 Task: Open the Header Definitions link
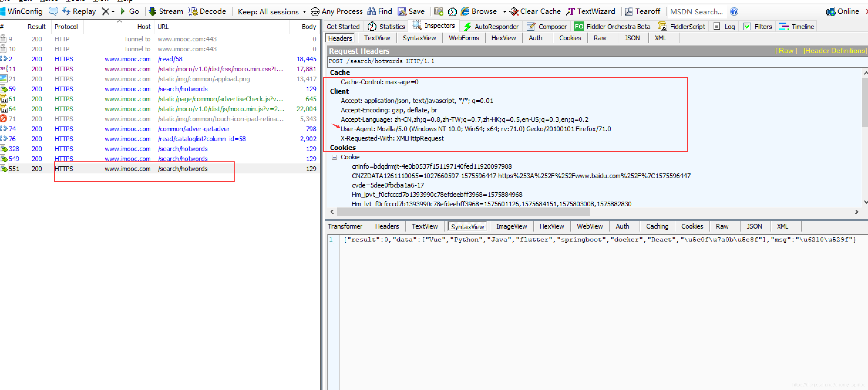(835, 51)
